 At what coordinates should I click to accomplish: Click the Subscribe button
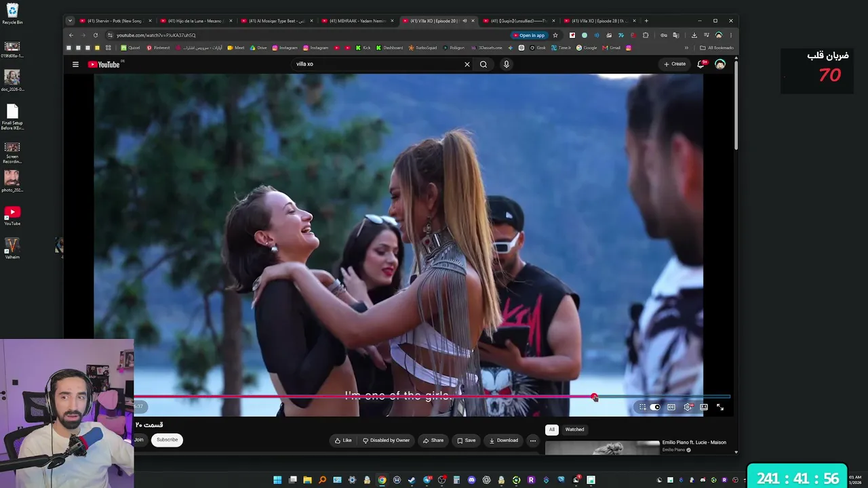[x=167, y=440]
